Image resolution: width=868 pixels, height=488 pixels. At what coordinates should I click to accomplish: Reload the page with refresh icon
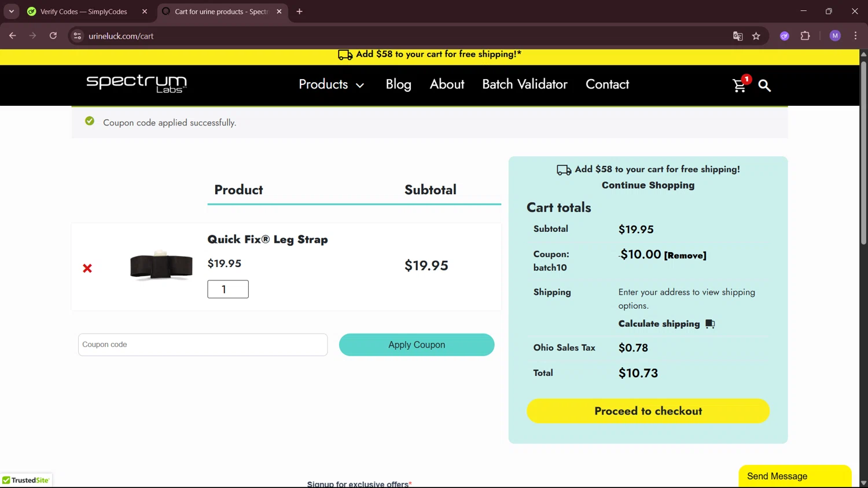53,36
